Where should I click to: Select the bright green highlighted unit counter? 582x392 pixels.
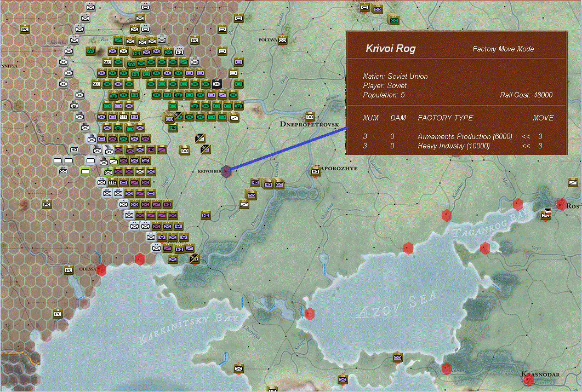85,171
